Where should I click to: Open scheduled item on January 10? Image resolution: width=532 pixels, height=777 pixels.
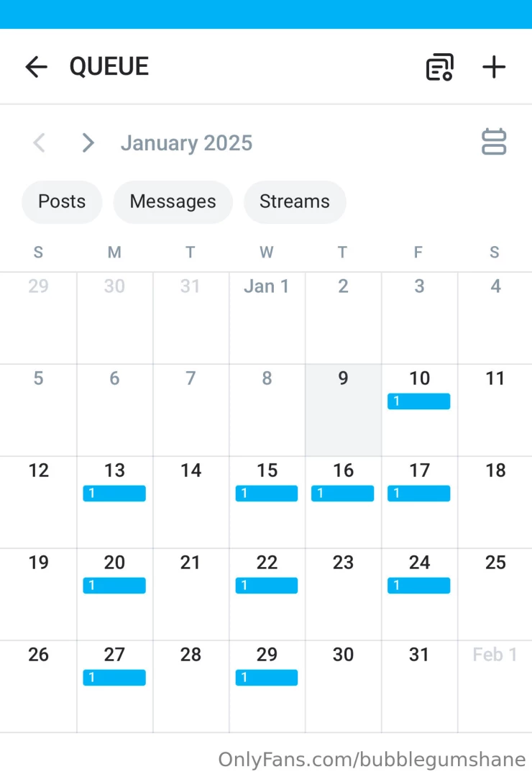(419, 401)
